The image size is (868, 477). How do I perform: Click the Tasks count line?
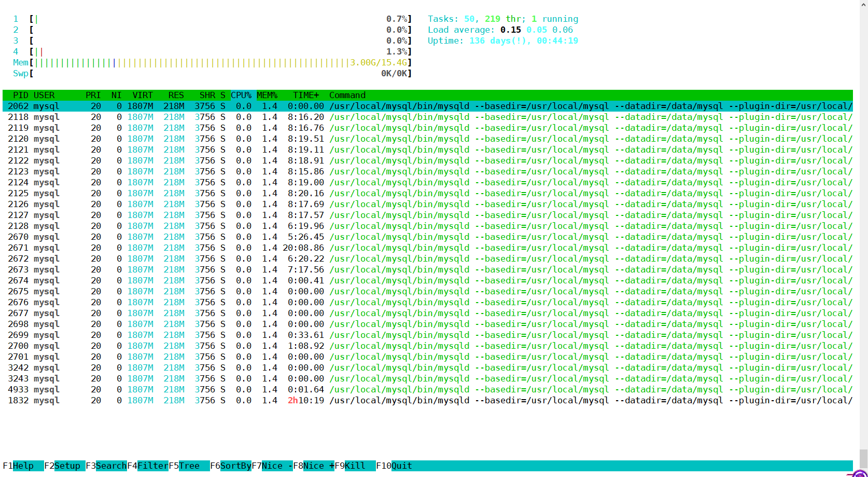coord(503,19)
